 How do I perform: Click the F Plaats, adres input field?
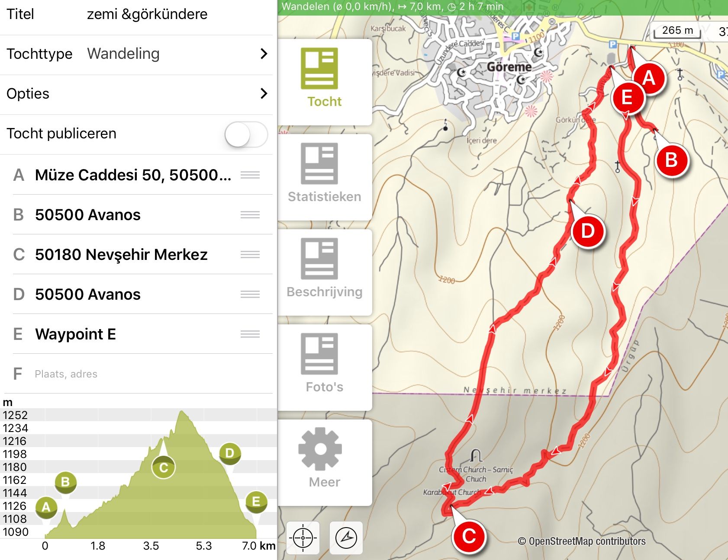pyautogui.click(x=136, y=374)
